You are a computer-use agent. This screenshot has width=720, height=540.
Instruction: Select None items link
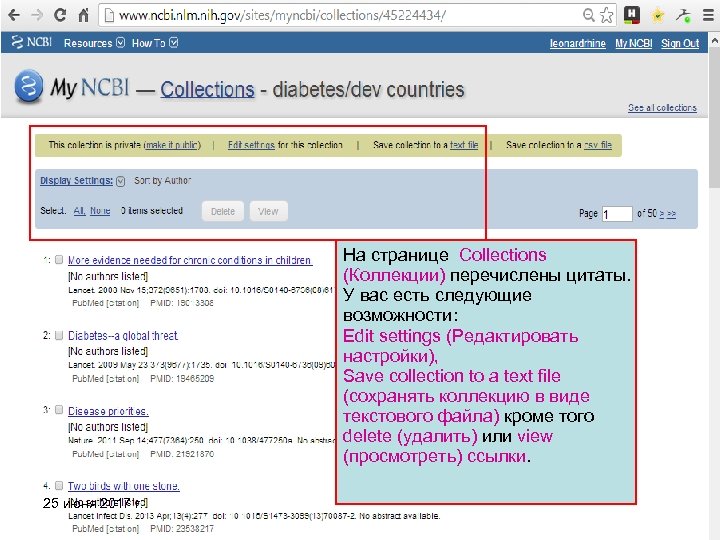coord(100,211)
